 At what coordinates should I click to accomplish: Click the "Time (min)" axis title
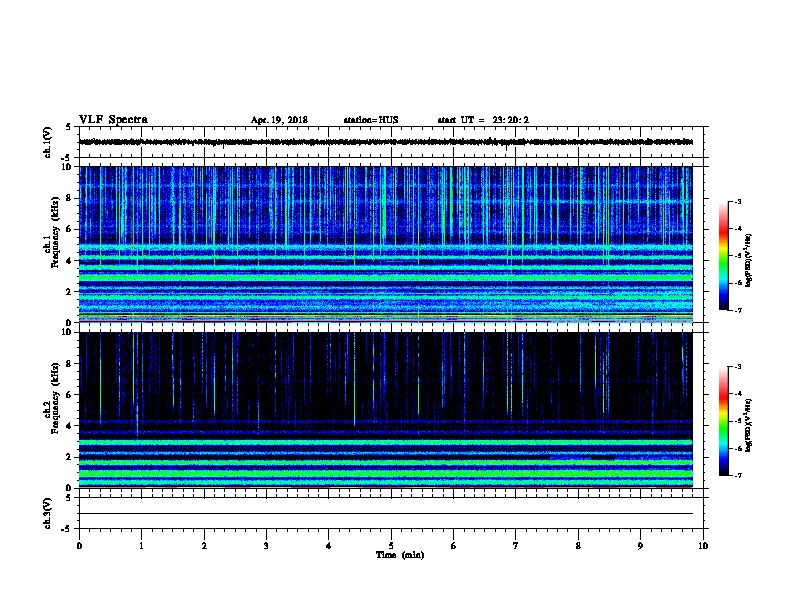pos(400,555)
